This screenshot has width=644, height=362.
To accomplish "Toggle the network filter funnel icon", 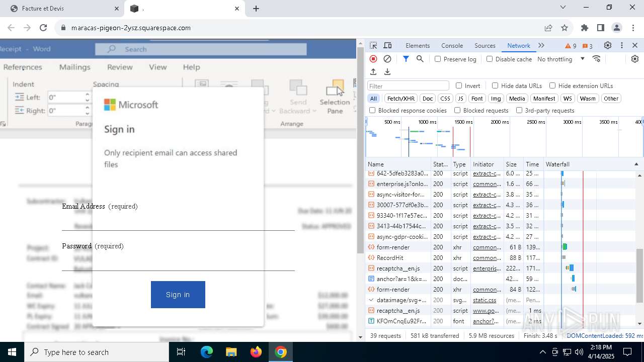I will (406, 59).
